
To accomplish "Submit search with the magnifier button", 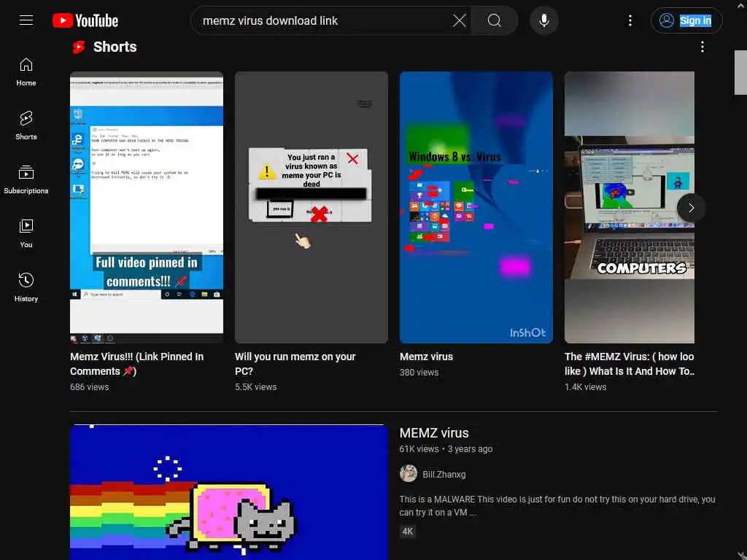I will pyautogui.click(x=494, y=20).
